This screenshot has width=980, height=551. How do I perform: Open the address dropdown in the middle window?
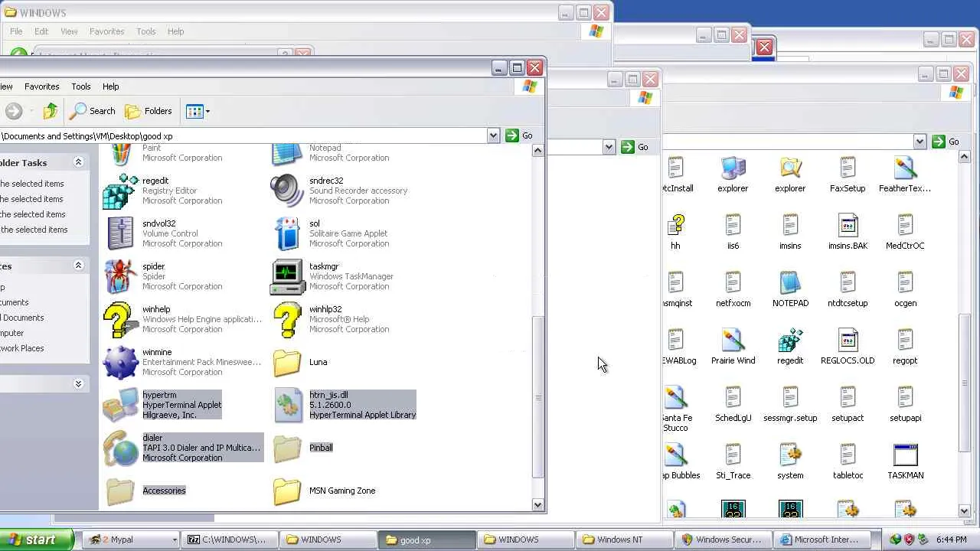click(x=609, y=147)
